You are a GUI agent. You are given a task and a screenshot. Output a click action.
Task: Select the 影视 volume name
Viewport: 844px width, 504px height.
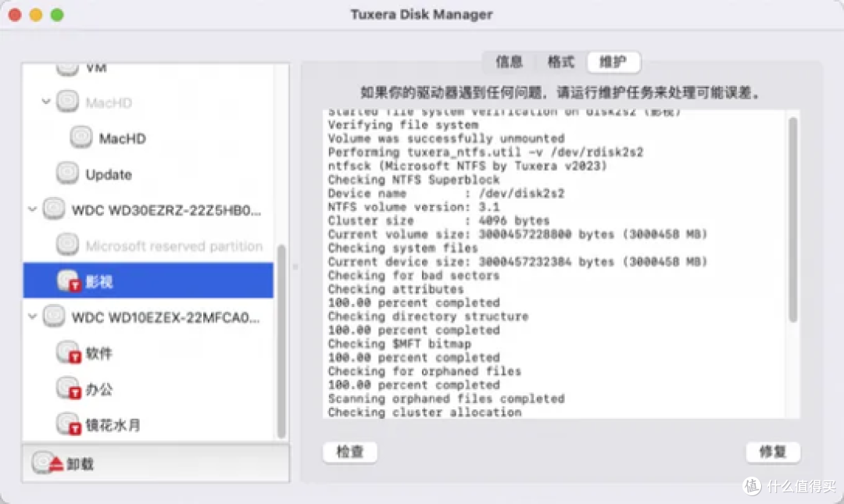coord(99,281)
